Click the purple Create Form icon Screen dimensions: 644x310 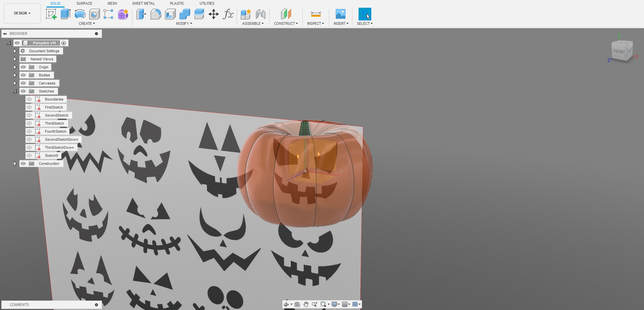point(123,14)
